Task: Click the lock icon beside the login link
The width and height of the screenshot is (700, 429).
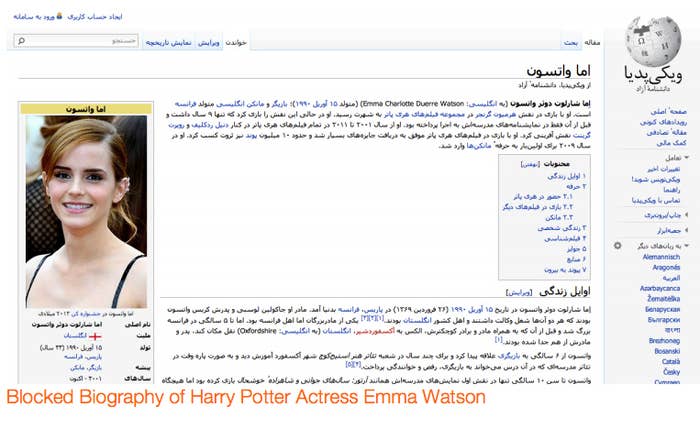Action: pos(59,16)
